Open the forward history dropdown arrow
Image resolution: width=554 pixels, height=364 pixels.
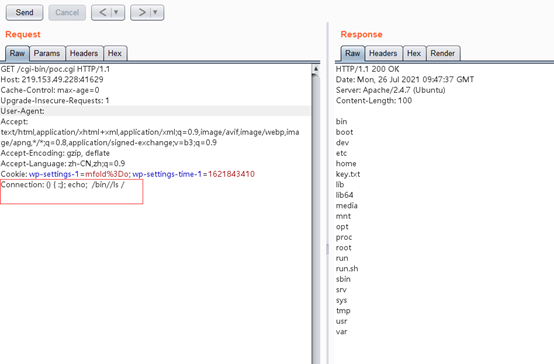click(155, 13)
